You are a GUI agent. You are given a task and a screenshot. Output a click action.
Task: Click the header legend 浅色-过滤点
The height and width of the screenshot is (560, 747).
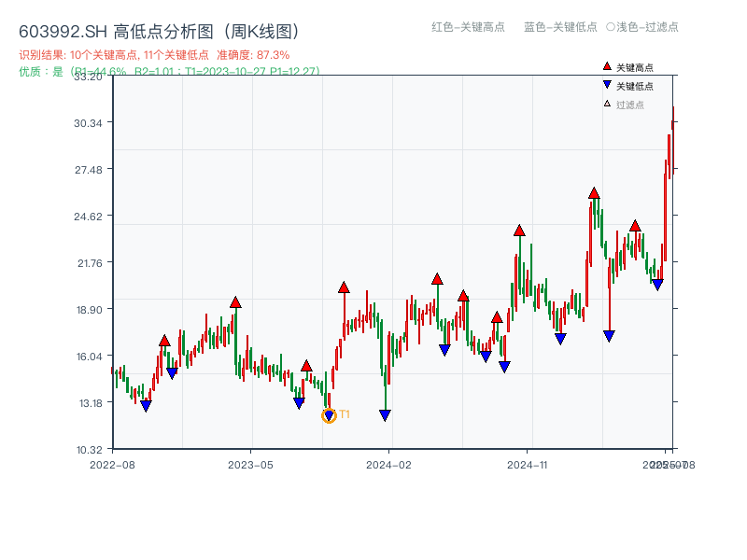[647, 27]
